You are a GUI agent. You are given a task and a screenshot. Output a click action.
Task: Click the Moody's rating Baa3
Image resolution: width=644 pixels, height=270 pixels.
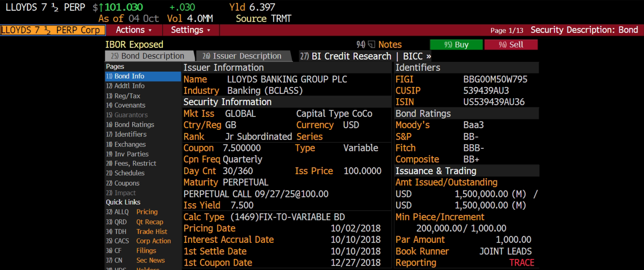click(474, 125)
